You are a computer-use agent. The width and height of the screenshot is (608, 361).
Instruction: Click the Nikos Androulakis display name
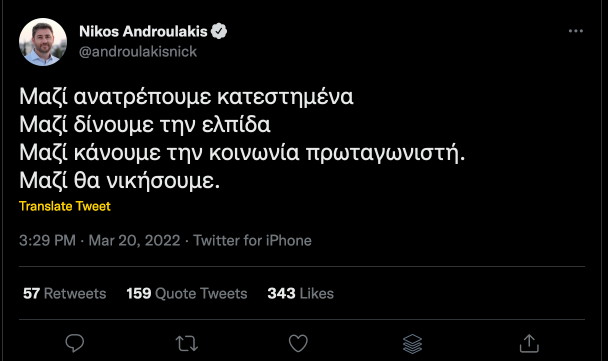pyautogui.click(x=143, y=31)
